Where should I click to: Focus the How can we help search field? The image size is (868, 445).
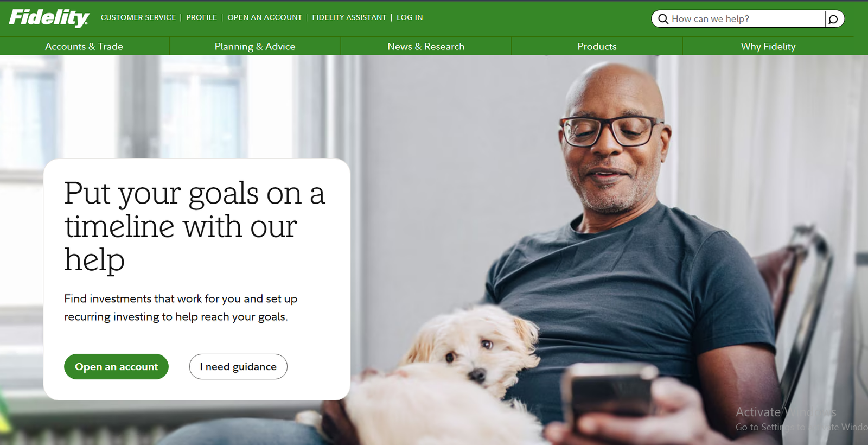click(746, 19)
